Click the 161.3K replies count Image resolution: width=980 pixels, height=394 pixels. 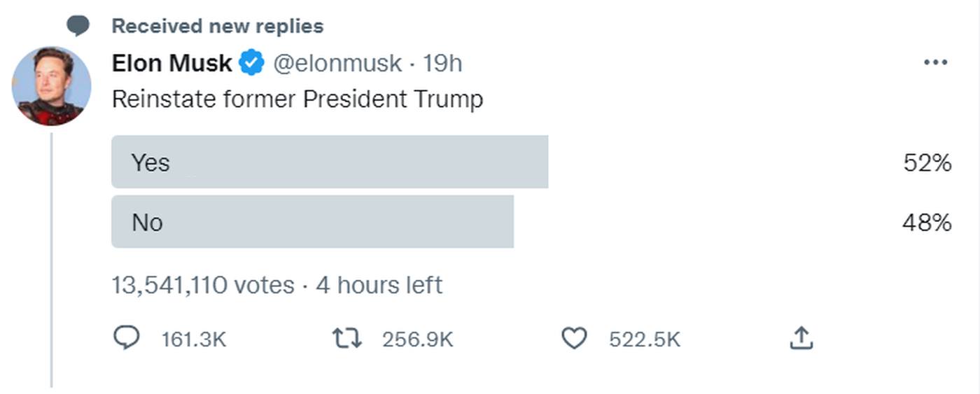tap(194, 339)
